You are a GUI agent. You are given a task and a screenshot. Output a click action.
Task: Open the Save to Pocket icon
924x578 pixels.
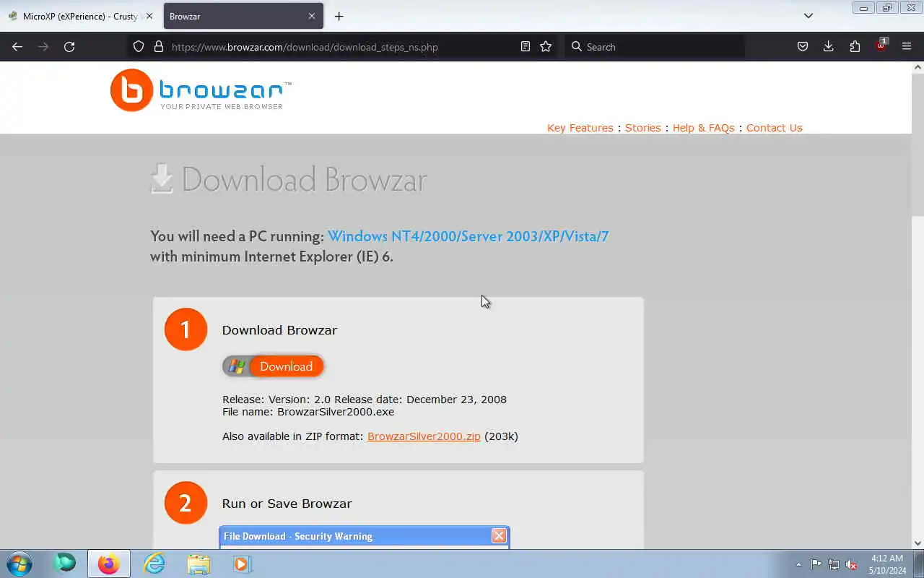[x=803, y=47]
